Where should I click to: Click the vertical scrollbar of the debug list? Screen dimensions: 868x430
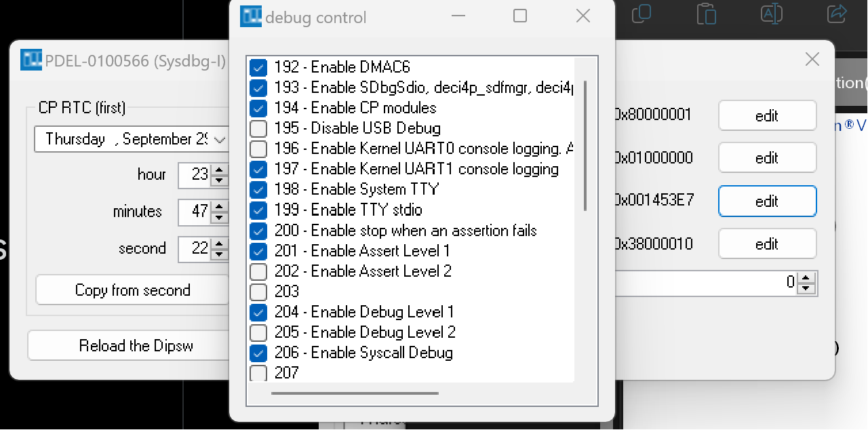coord(585,146)
